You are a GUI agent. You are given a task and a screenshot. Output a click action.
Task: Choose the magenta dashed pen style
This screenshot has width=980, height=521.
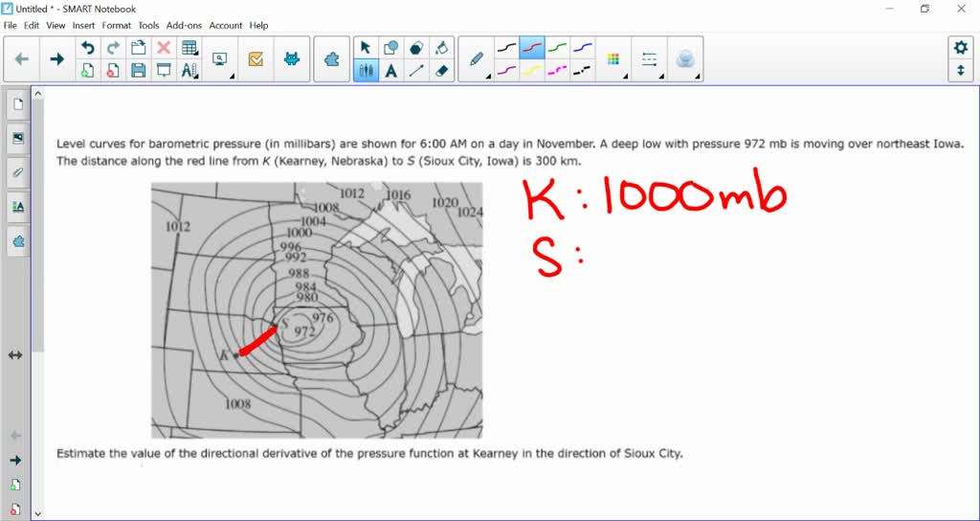(557, 70)
